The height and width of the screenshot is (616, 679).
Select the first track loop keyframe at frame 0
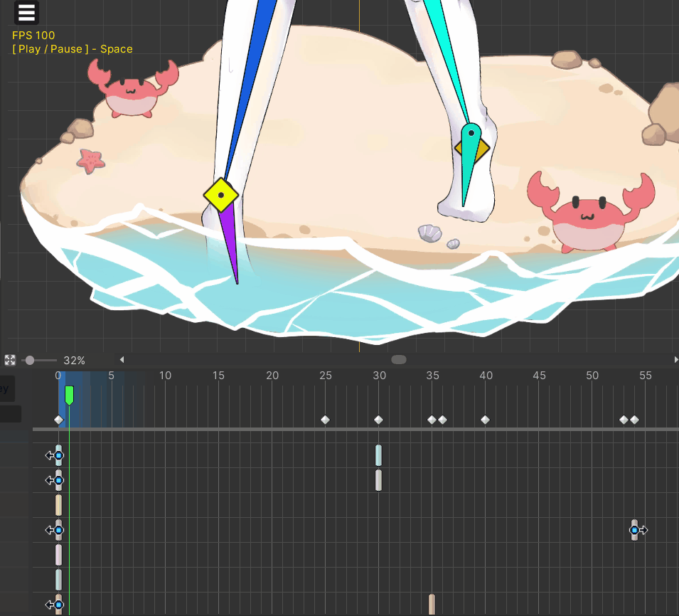click(x=58, y=455)
